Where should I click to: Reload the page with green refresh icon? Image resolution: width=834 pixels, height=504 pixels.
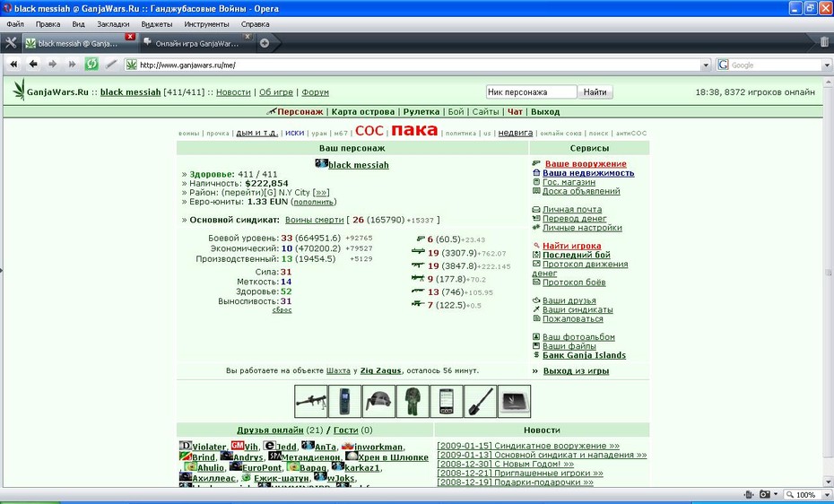click(91, 65)
